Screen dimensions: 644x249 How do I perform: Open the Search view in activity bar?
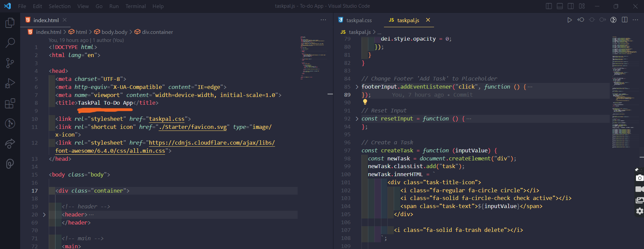tap(10, 43)
